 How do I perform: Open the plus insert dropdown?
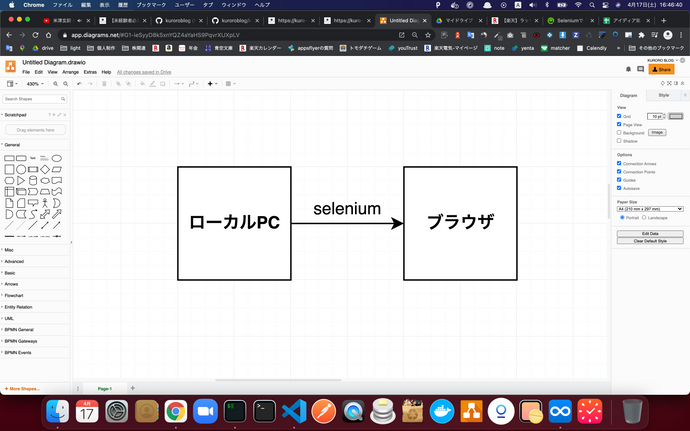212,84
